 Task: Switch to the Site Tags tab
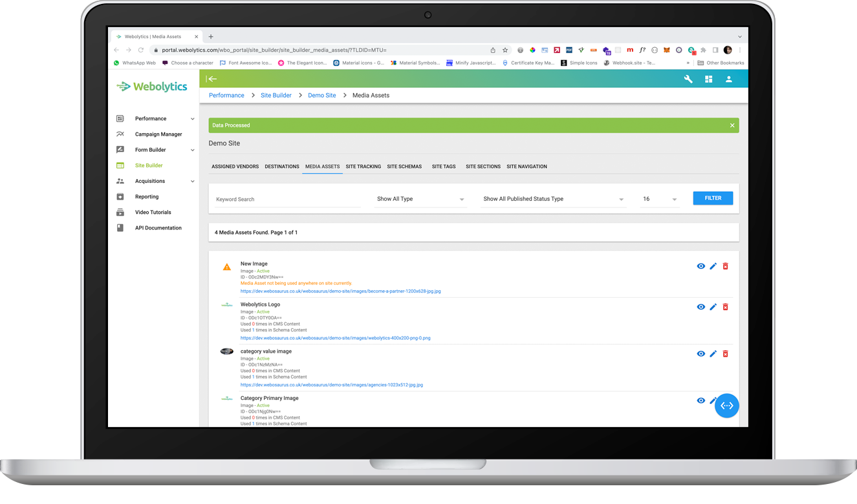coord(444,167)
